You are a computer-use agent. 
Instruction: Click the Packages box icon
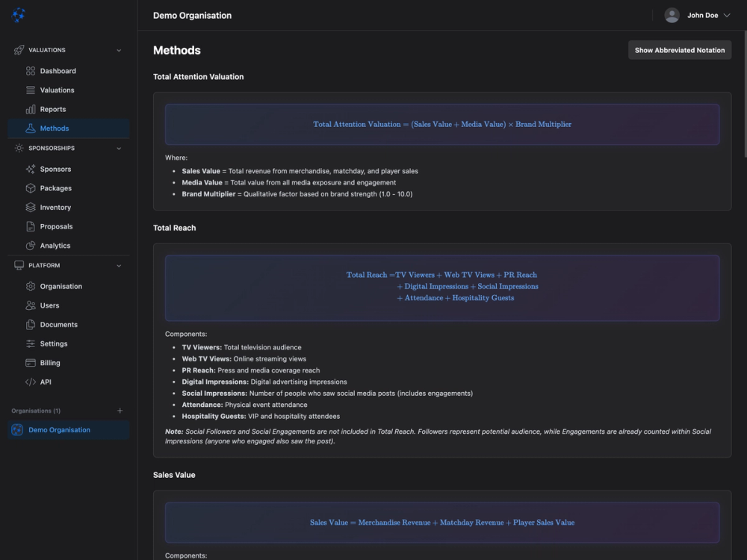click(32, 188)
